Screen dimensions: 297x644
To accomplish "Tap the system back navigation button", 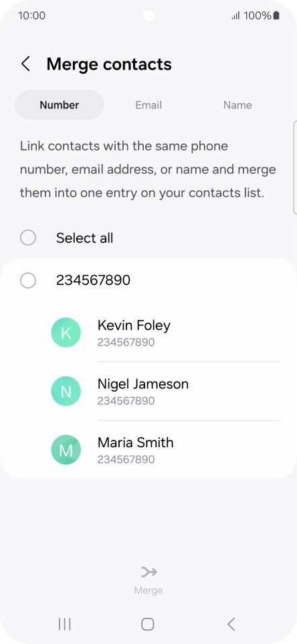I will point(231,625).
